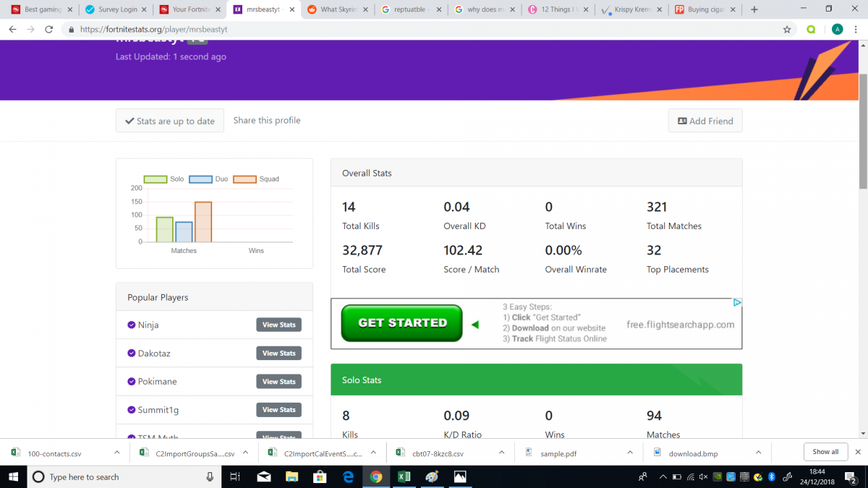Expand options for sample.pdf download
Screen dimensions: 868x488
(x=630, y=453)
